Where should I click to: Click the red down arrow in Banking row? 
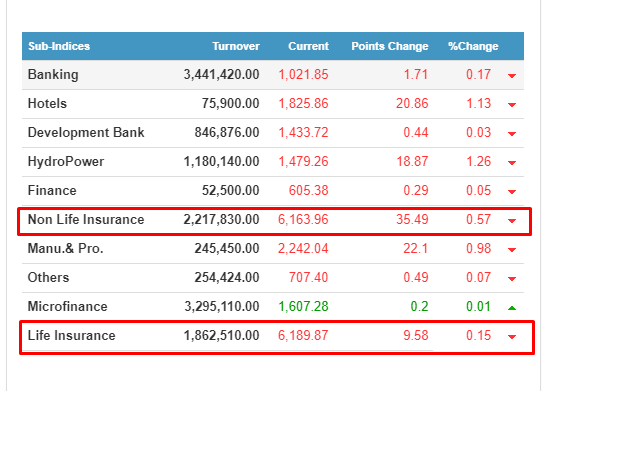[x=512, y=76]
